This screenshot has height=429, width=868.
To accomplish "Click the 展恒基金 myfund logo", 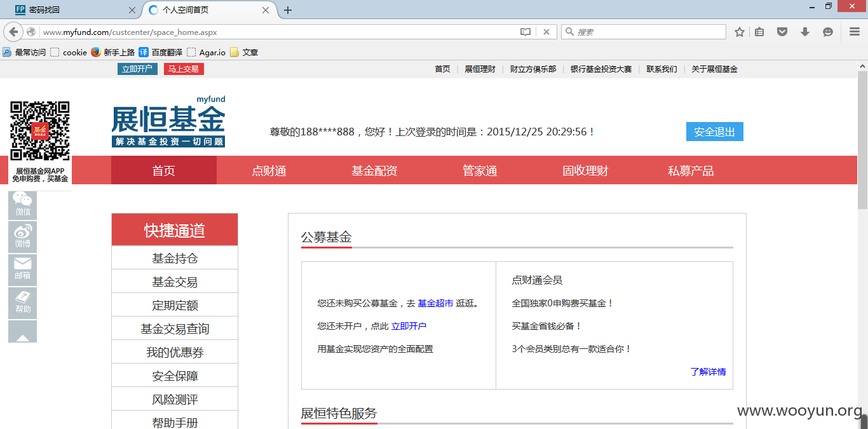I will pyautogui.click(x=168, y=121).
